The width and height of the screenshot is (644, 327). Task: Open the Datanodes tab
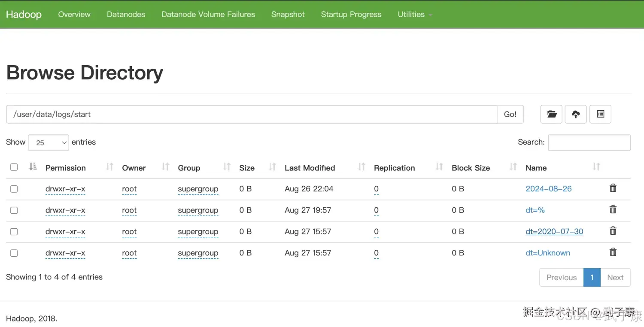click(x=126, y=14)
